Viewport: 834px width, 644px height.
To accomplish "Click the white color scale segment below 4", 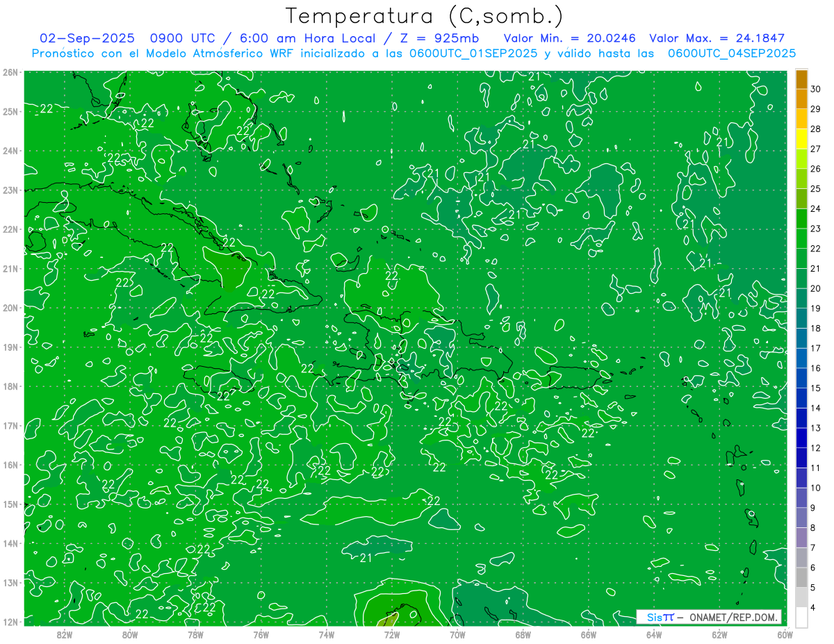I will pyautogui.click(x=801, y=617).
